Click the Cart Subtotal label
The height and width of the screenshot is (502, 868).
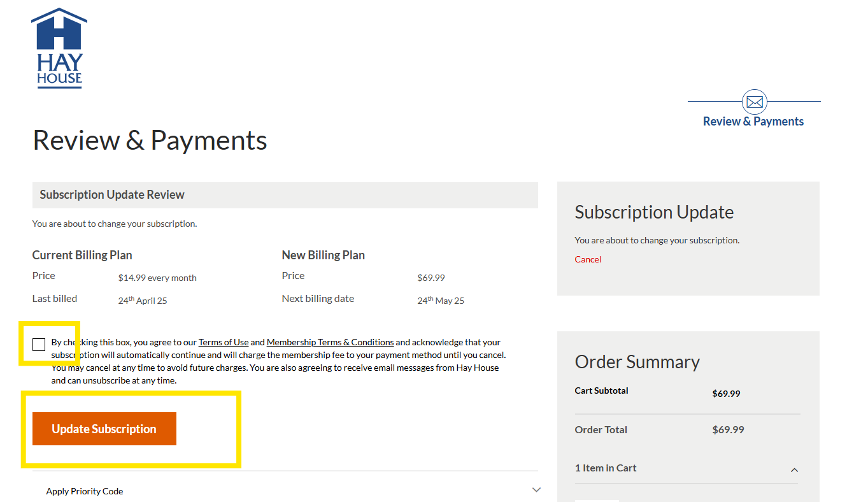click(x=601, y=391)
